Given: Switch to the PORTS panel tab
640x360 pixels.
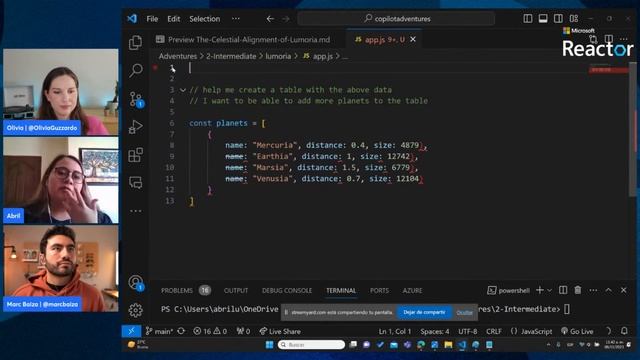Looking at the screenshot, I should (379, 291).
